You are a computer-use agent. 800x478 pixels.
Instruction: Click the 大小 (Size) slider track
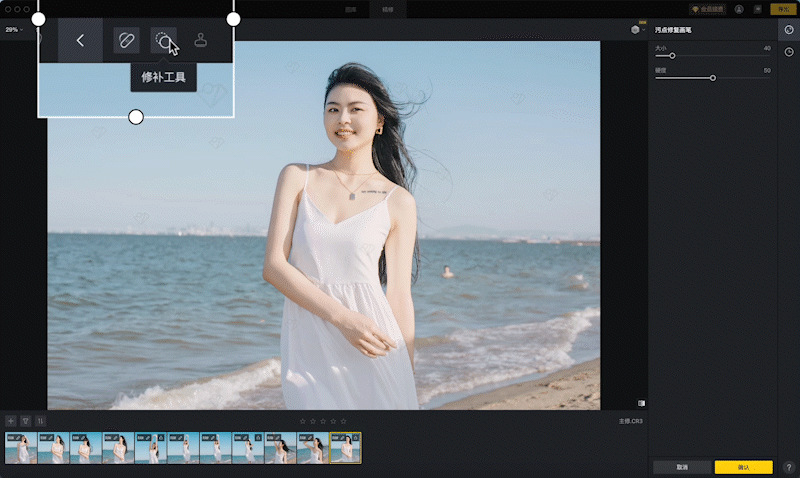coord(712,56)
